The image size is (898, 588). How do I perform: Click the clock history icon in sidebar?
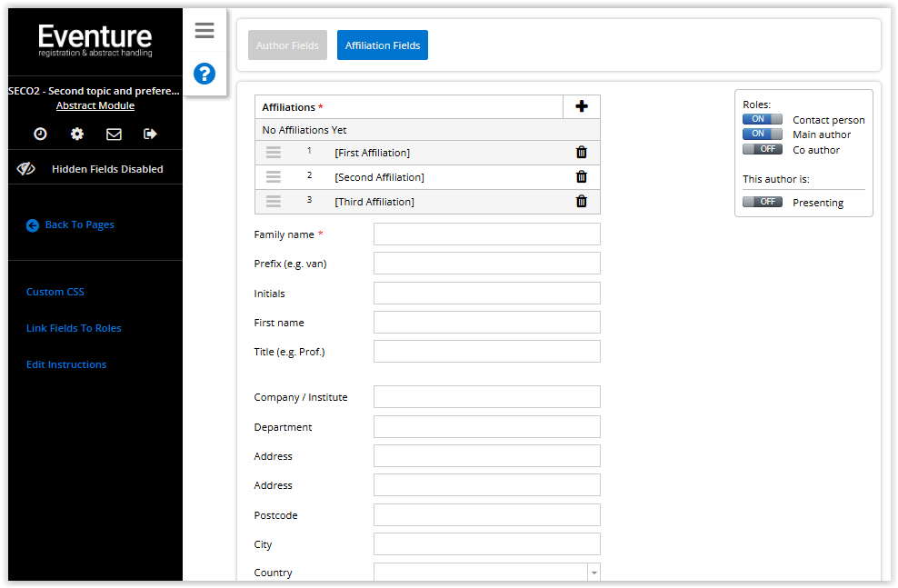pos(41,134)
